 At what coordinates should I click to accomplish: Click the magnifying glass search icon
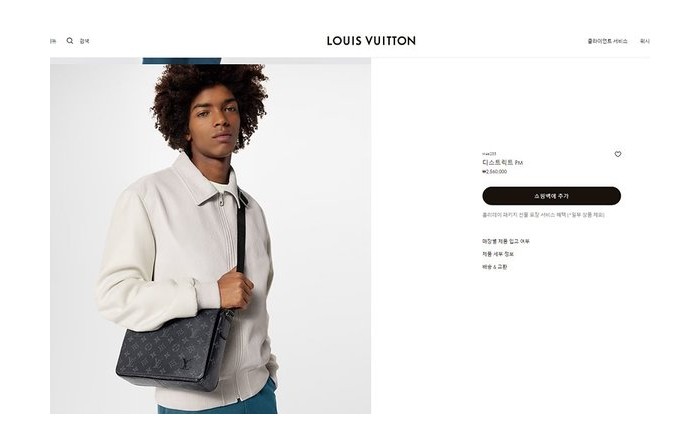tap(70, 41)
